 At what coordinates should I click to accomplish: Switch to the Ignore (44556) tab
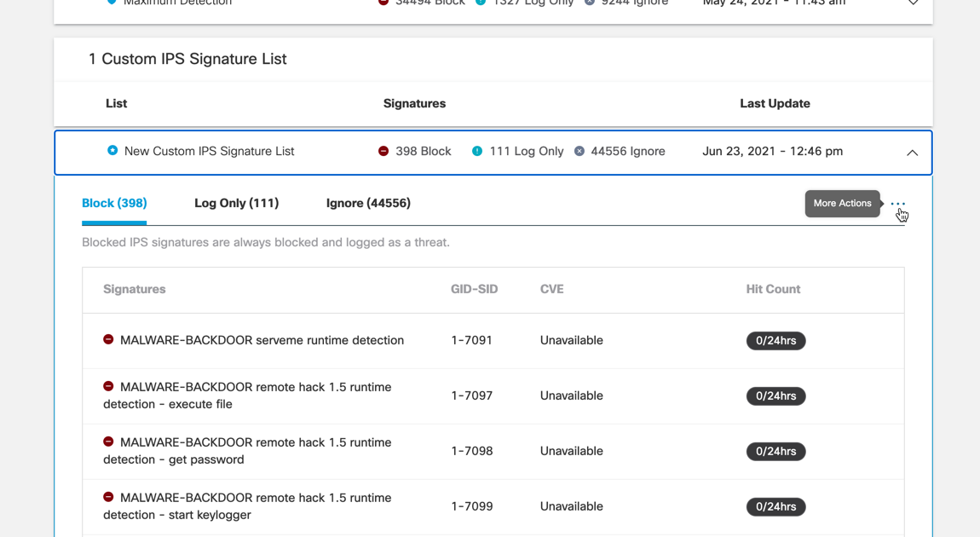point(368,203)
